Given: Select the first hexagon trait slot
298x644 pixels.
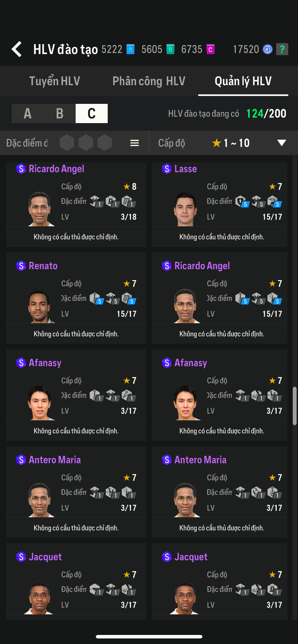Looking at the screenshot, I should tap(67, 143).
